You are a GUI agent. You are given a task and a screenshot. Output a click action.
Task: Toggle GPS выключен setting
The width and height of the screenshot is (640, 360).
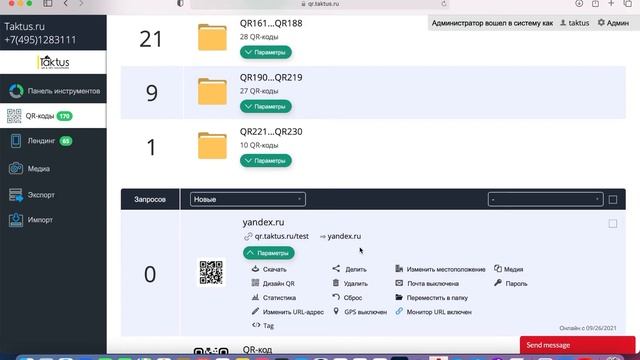click(360, 312)
